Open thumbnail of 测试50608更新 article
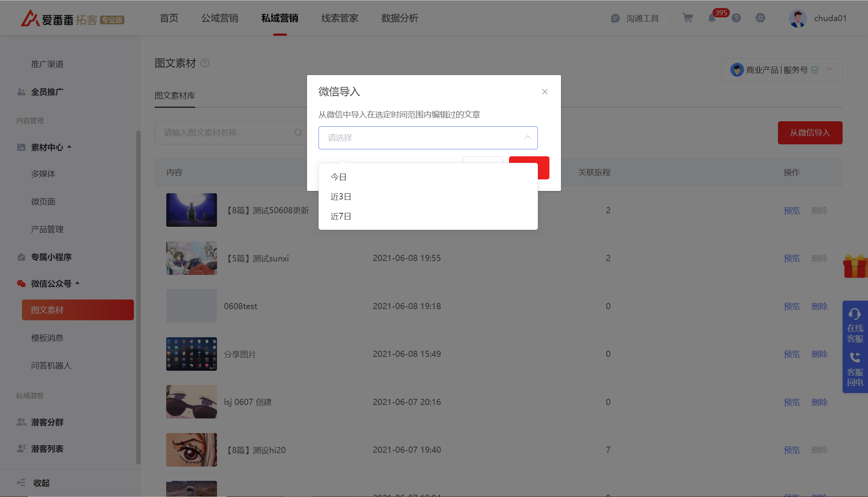This screenshot has width=868, height=497. pyautogui.click(x=192, y=210)
